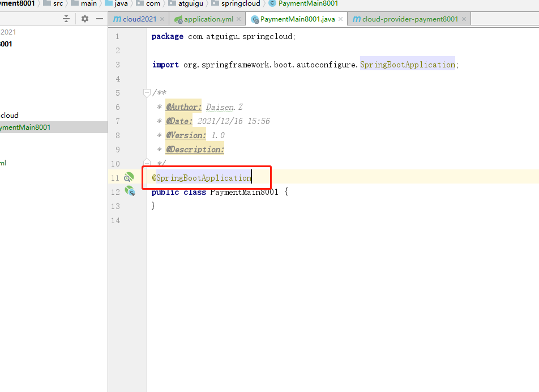
Task: Click the PaymentMain8001 breadcrumb class
Action: pos(303,3)
